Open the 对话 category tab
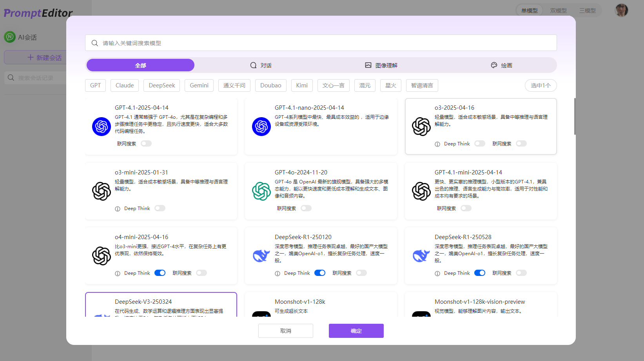The width and height of the screenshot is (644, 361). [x=261, y=65]
